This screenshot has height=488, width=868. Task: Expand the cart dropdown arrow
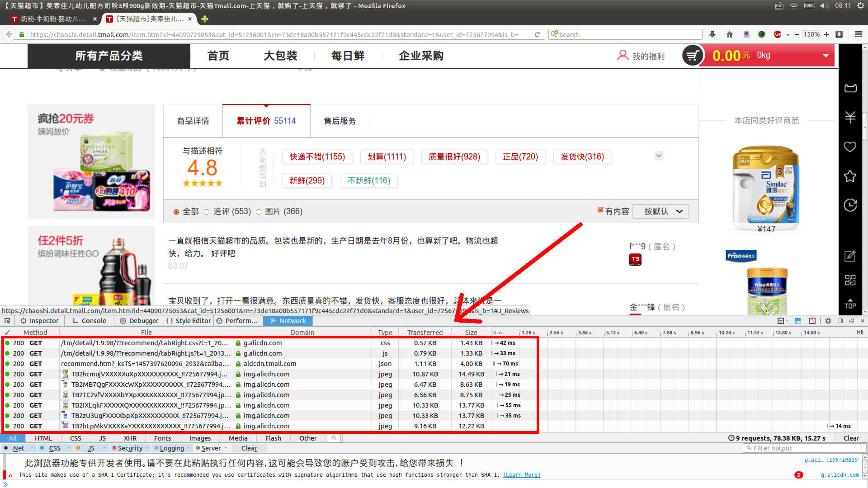tap(826, 56)
